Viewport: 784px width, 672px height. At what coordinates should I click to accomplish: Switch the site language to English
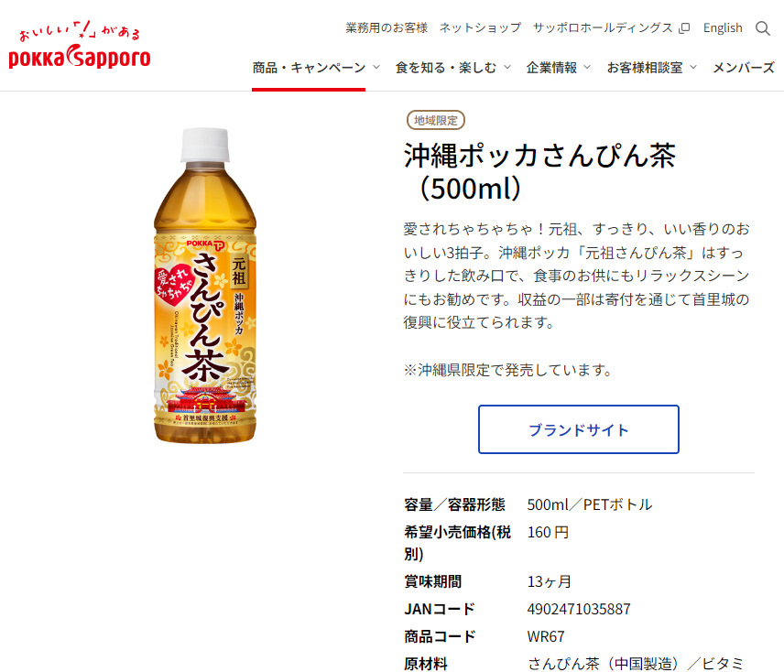click(x=723, y=28)
